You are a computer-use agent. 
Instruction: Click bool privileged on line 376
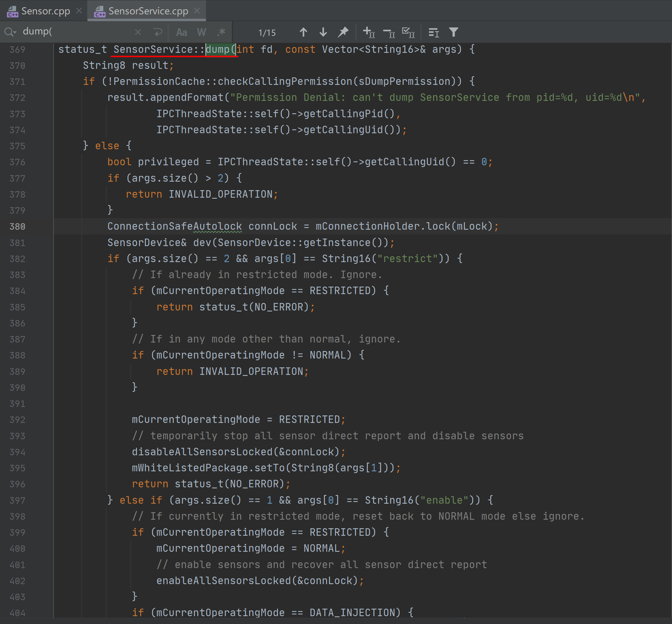coord(153,162)
